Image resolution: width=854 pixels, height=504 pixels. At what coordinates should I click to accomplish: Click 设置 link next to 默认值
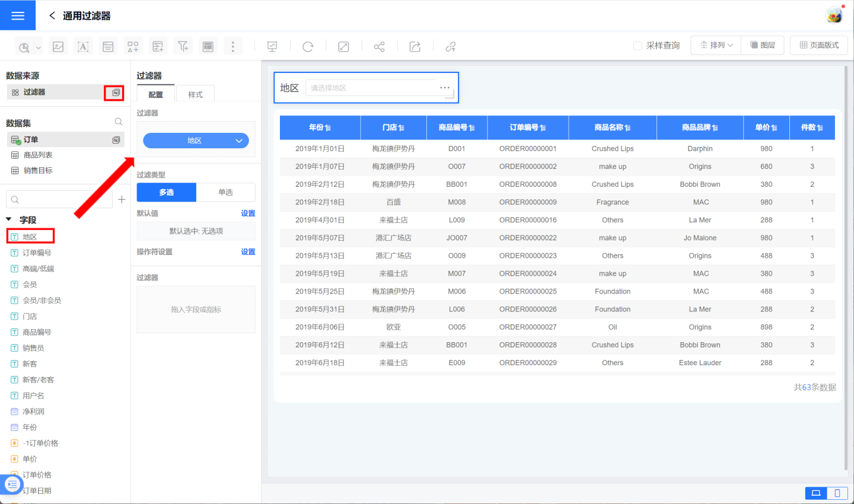pyautogui.click(x=248, y=213)
